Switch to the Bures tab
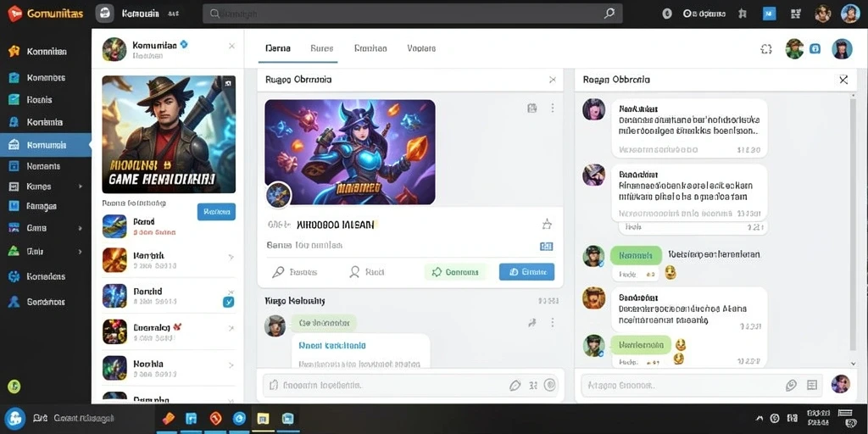This screenshot has height=434, width=868. pos(321,48)
